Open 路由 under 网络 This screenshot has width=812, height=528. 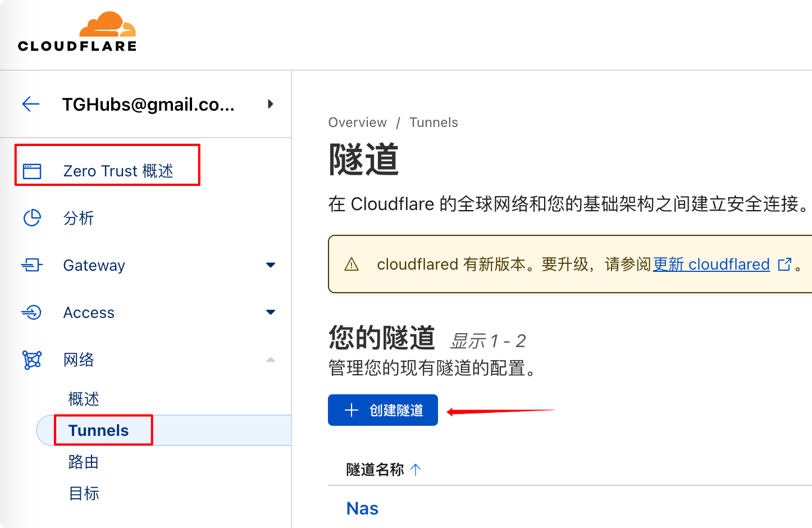coord(84,462)
